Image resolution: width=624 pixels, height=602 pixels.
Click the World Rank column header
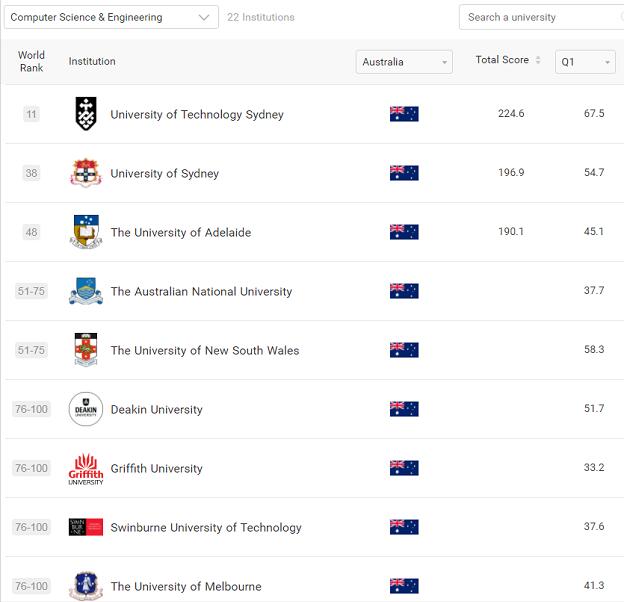point(32,62)
